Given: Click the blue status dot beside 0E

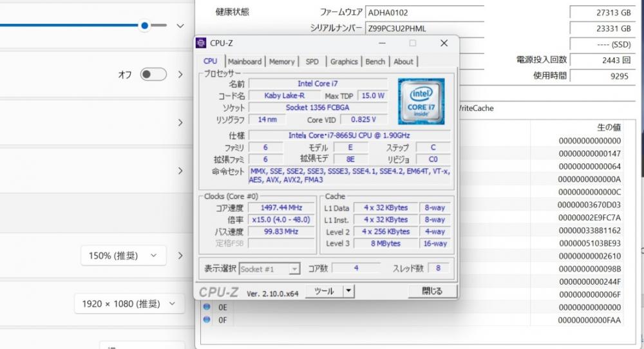Looking at the screenshot, I should click(x=207, y=307).
